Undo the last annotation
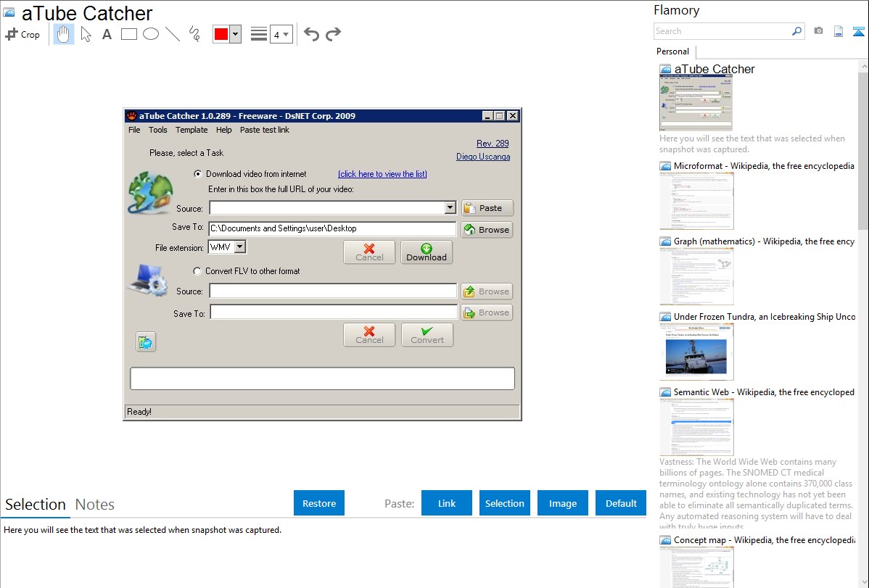The width and height of the screenshot is (869, 588). coord(311,34)
